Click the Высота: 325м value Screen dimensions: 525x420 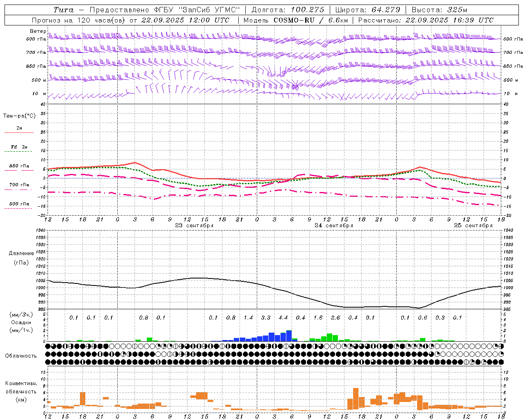[x=439, y=10]
